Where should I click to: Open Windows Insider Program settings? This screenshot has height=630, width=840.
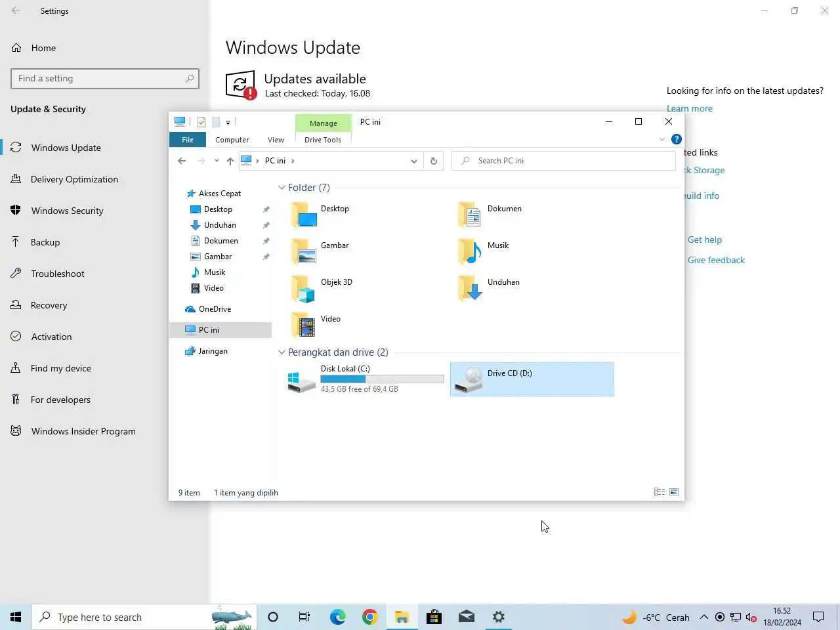click(83, 431)
